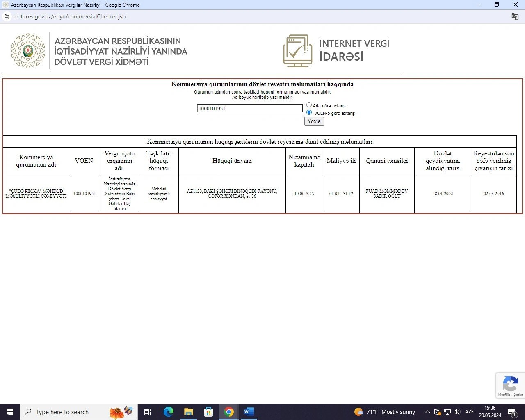Click the State Tax Service emblem logo
This screenshot has width=525, height=420.
(x=28, y=51)
